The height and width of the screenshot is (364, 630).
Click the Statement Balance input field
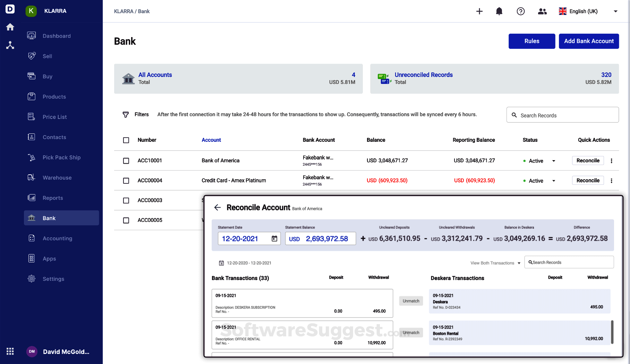[x=321, y=239]
